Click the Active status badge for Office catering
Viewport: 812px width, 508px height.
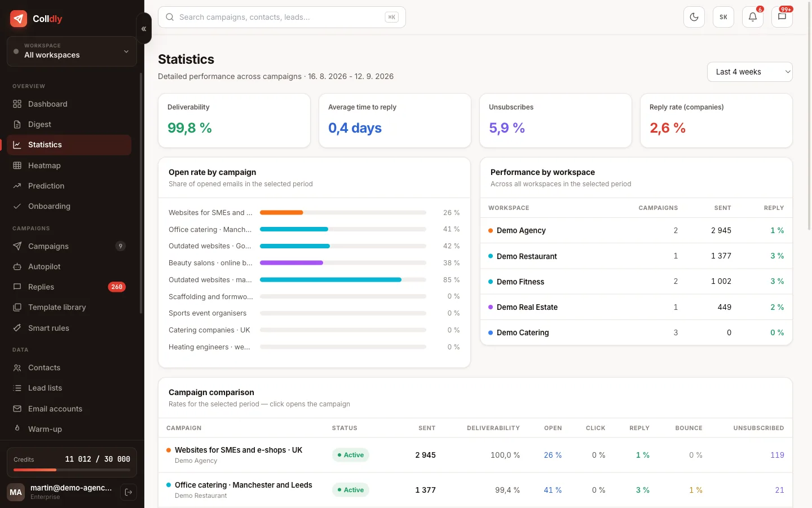coord(351,490)
